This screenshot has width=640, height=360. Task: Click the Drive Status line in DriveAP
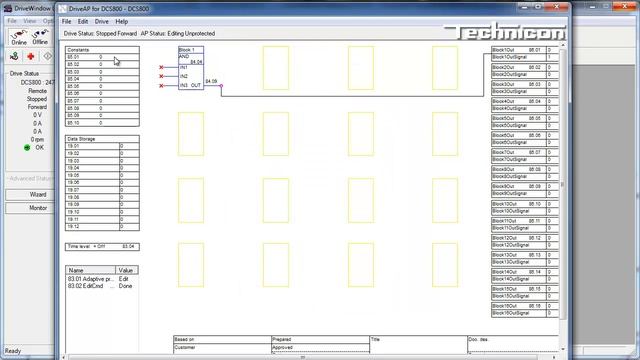coord(100,33)
